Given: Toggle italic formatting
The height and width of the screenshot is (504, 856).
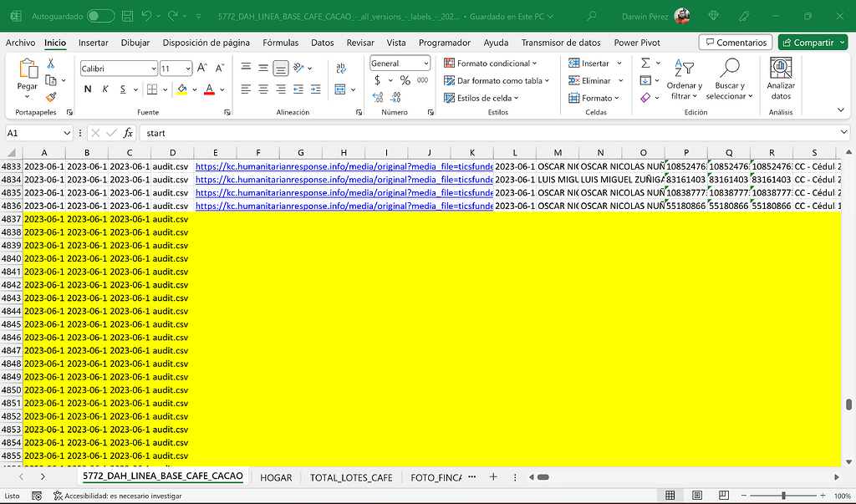Looking at the screenshot, I should point(105,89).
